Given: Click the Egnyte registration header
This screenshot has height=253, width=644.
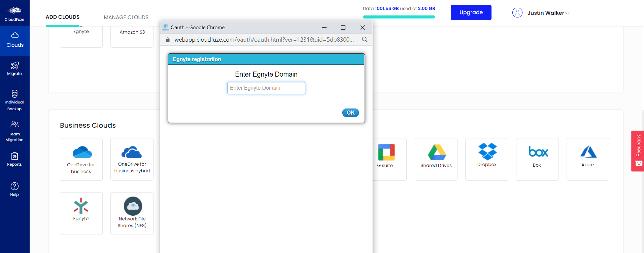Looking at the screenshot, I should 266,59.
